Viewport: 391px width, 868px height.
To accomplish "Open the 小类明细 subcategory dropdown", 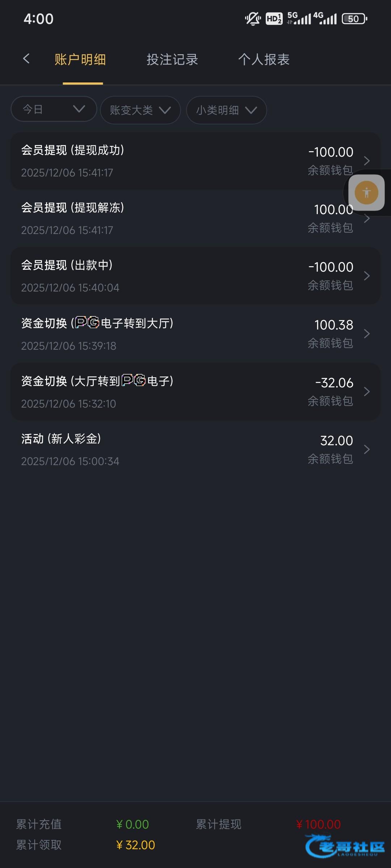I will click(x=226, y=110).
